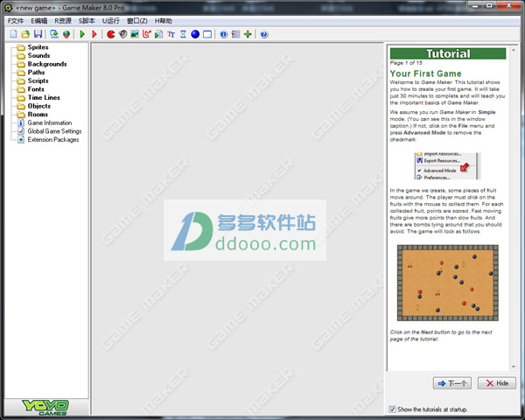Click tutorial scrollbar up arrow

(514, 50)
